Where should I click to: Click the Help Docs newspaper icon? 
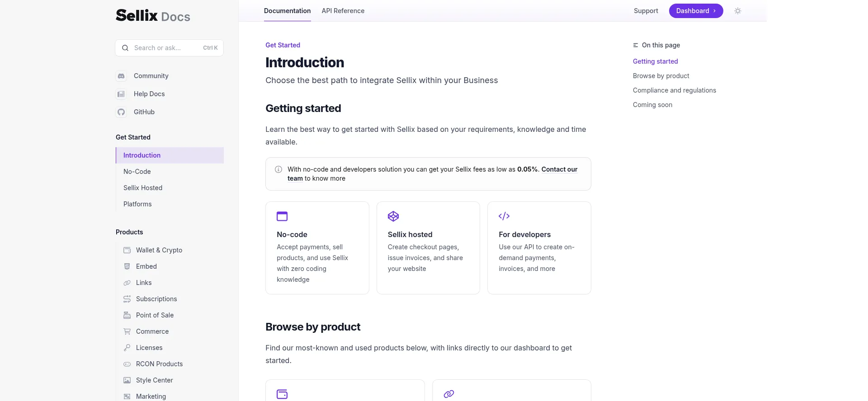coord(121,94)
